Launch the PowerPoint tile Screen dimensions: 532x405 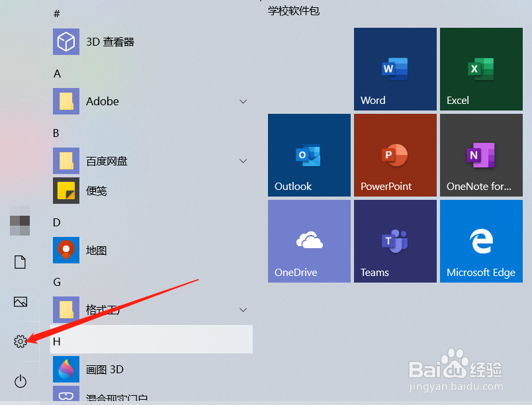pyautogui.click(x=395, y=155)
